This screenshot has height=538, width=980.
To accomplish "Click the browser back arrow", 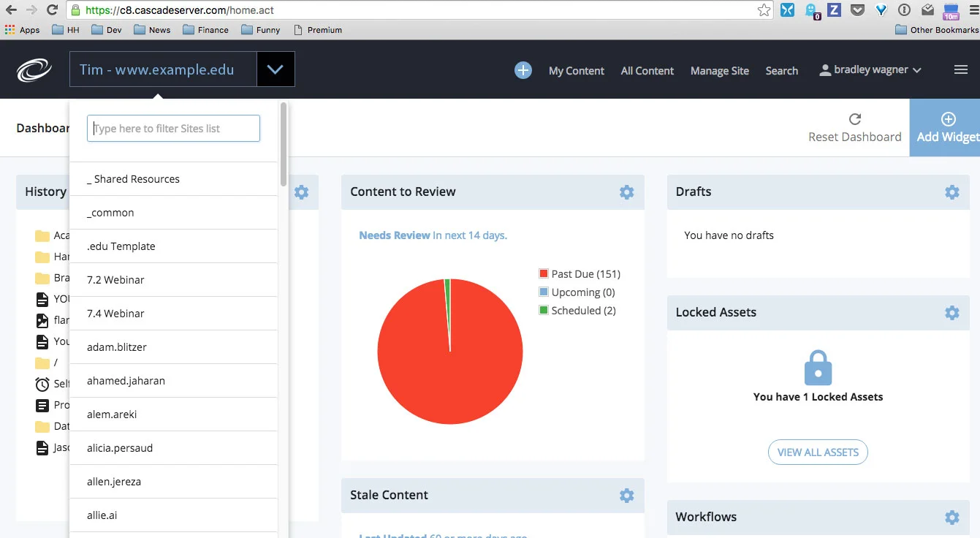I will tap(11, 10).
